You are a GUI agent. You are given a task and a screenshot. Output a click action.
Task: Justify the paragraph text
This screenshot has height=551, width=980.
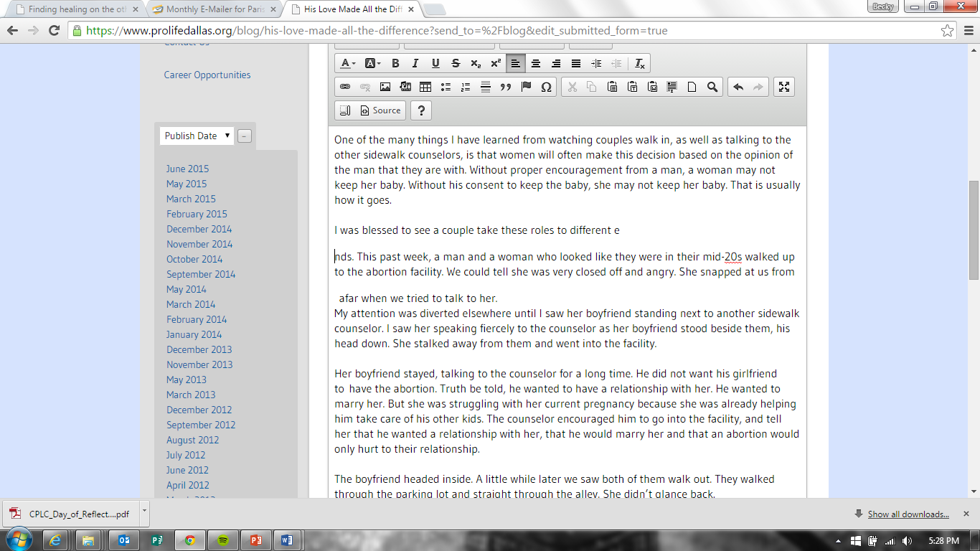click(x=576, y=63)
